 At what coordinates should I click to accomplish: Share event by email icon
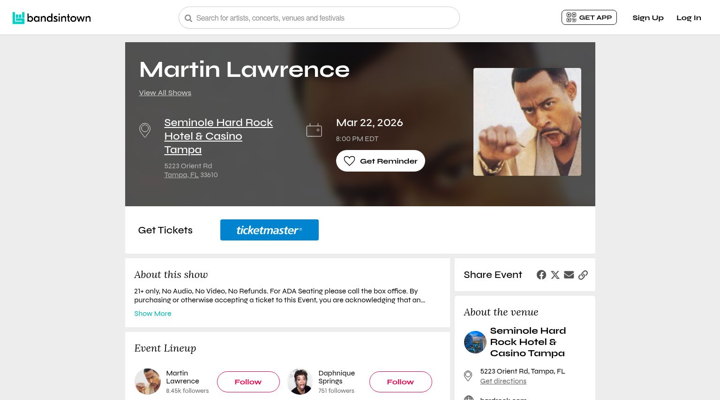(569, 275)
